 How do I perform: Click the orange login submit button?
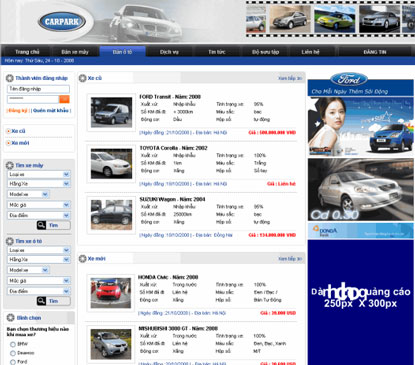pos(64,99)
